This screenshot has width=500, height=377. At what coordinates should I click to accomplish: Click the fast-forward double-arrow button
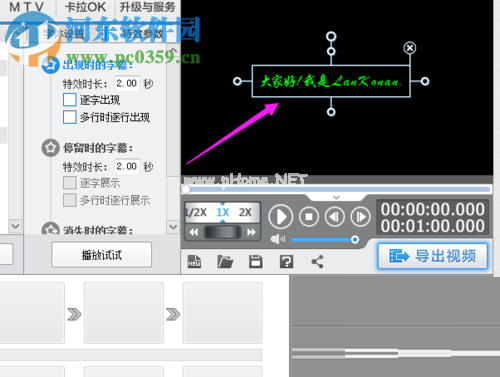pos(251,232)
